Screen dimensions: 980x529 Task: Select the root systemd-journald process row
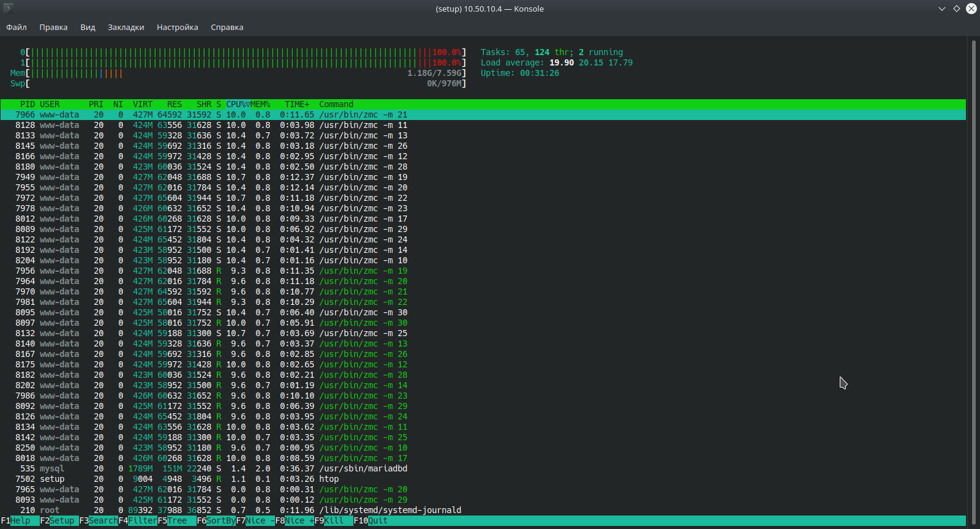pyautogui.click(x=483, y=510)
